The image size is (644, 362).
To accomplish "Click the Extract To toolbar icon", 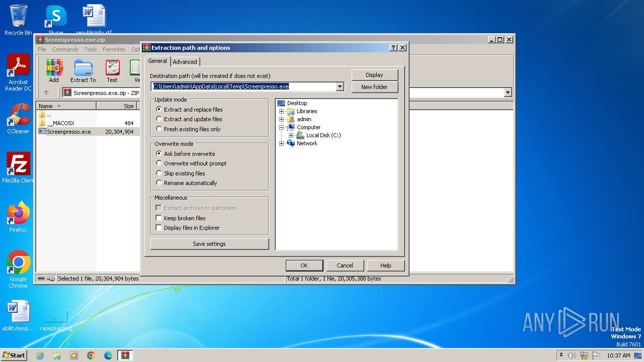I will tap(83, 71).
